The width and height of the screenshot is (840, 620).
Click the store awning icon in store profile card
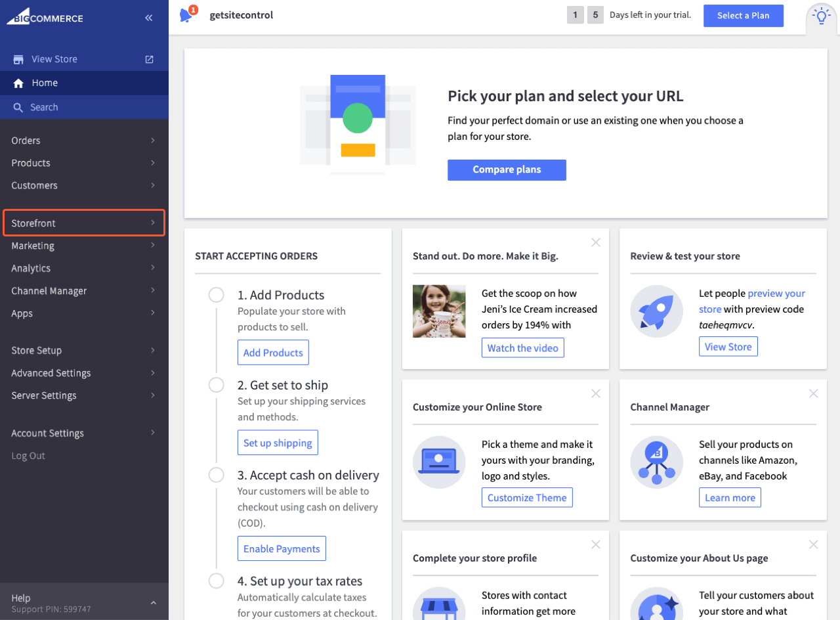439,604
